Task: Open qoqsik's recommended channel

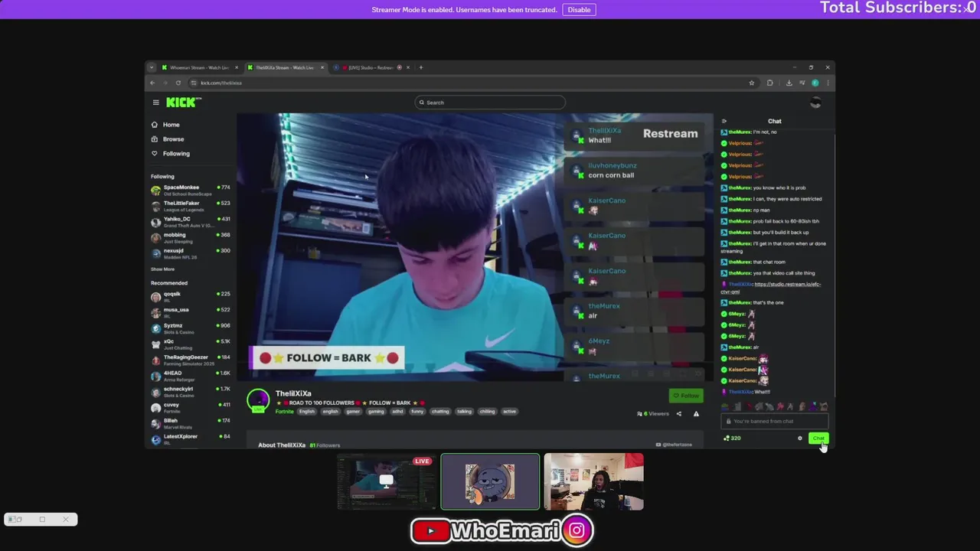Action: pyautogui.click(x=190, y=295)
